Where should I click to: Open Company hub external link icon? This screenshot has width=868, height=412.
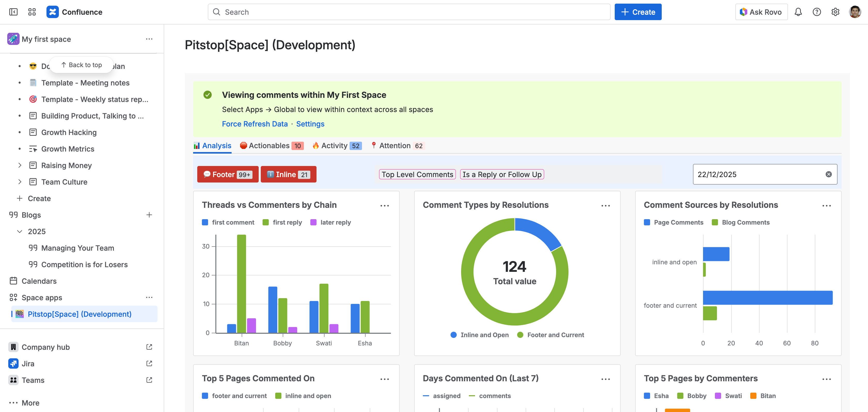(x=149, y=347)
